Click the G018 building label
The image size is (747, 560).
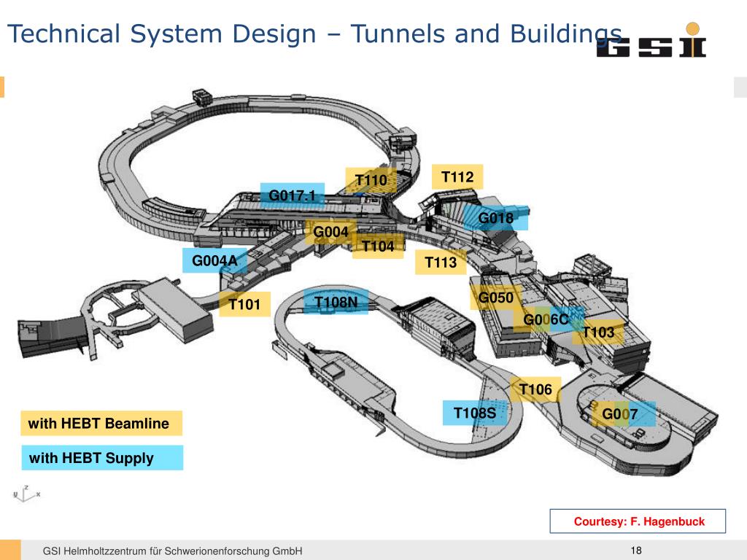pyautogui.click(x=496, y=218)
